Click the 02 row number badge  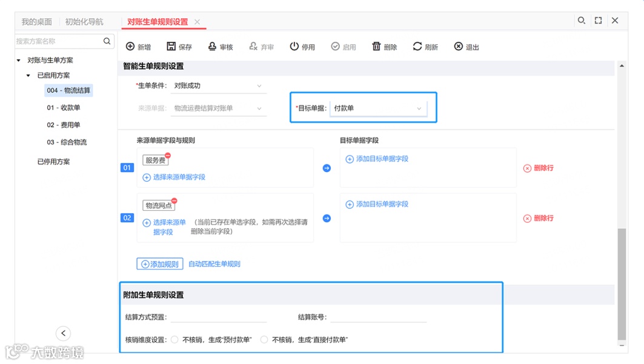point(127,218)
